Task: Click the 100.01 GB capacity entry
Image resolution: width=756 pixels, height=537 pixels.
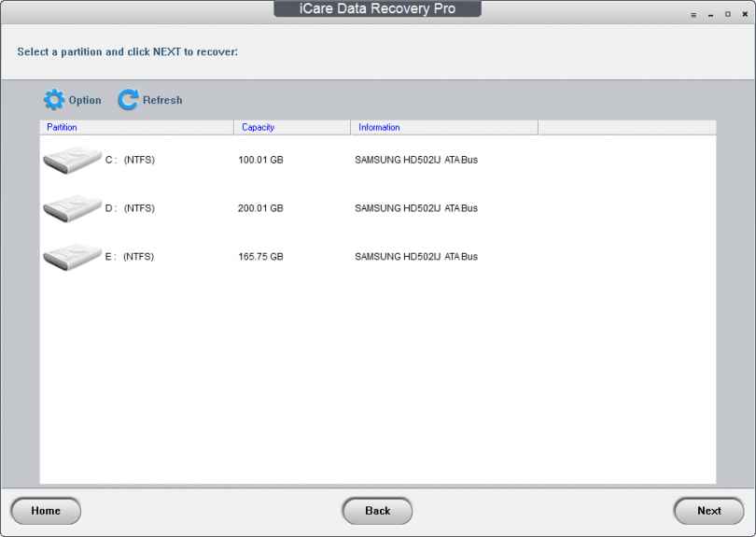Action: click(260, 160)
